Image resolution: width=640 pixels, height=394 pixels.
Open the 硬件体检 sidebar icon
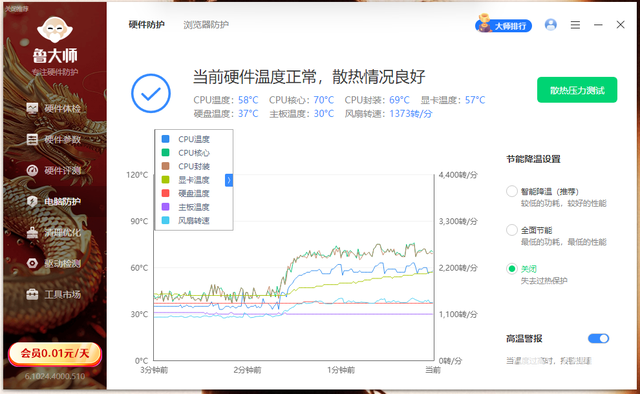(x=32, y=109)
